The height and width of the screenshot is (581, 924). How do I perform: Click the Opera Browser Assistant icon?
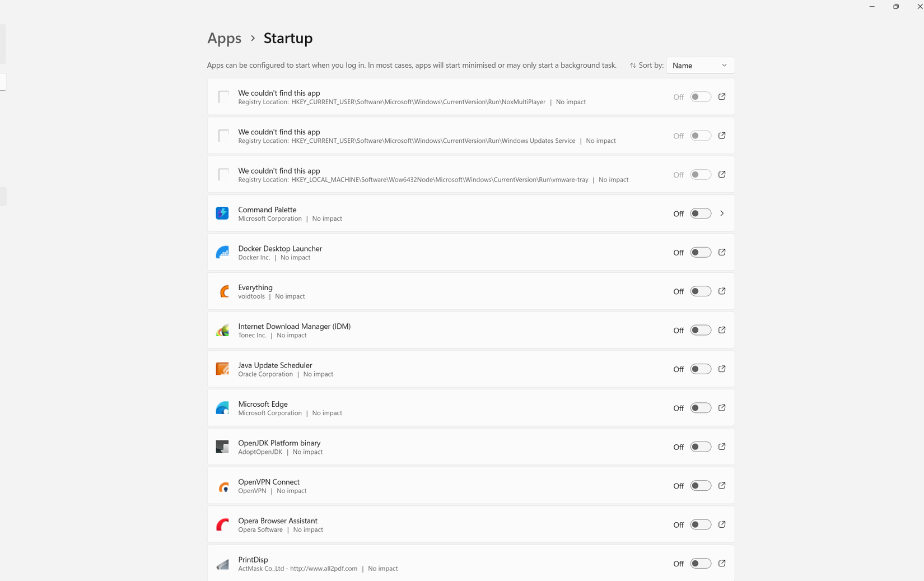point(222,524)
